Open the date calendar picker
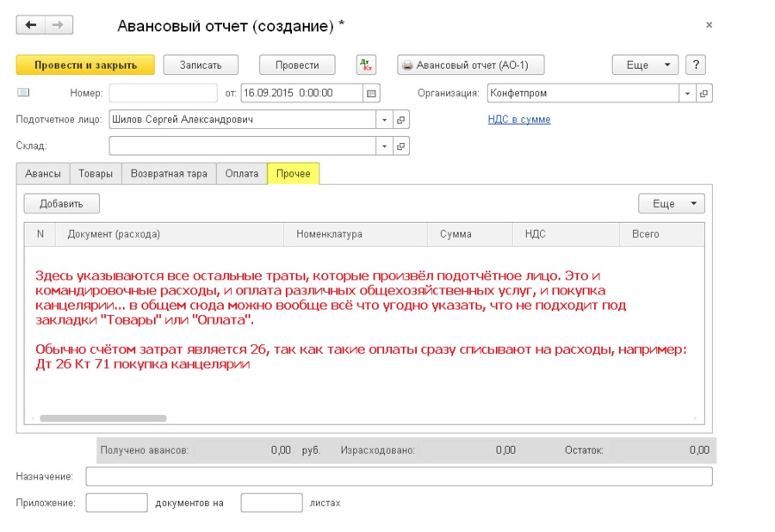Image resolution: width=775 pixels, height=532 pixels. coord(371,93)
